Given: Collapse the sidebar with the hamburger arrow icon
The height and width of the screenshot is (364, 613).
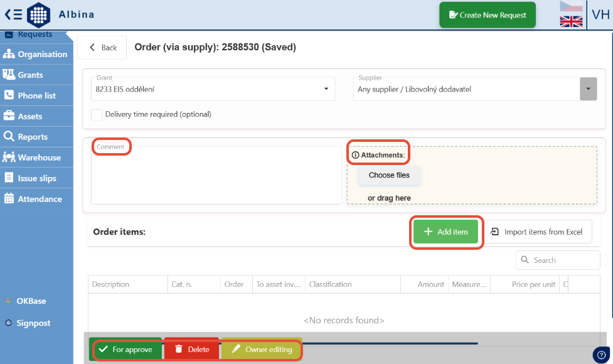Looking at the screenshot, I should (x=13, y=15).
